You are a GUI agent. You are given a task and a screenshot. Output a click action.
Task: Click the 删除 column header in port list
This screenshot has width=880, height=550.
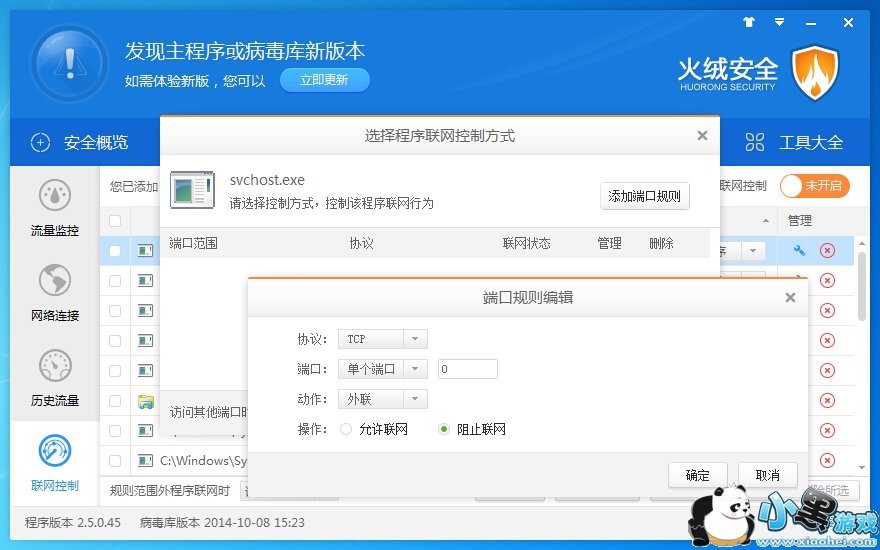[661, 243]
